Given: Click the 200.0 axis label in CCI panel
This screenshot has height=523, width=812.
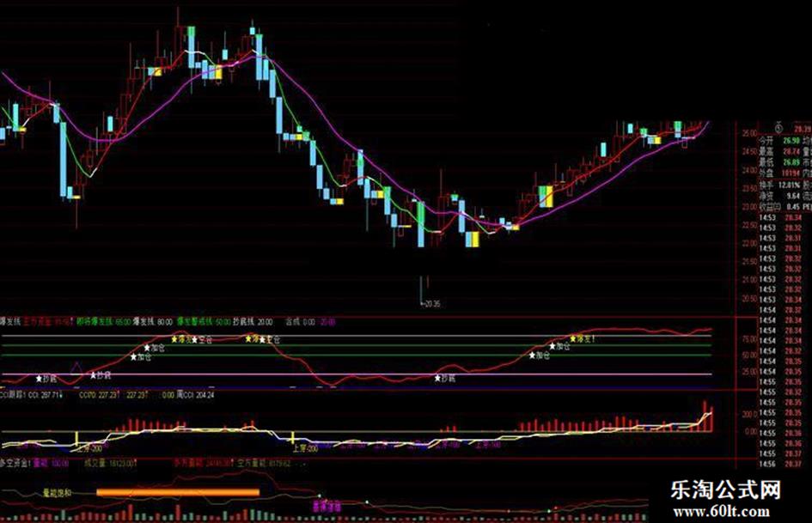Looking at the screenshot, I should coord(748,414).
